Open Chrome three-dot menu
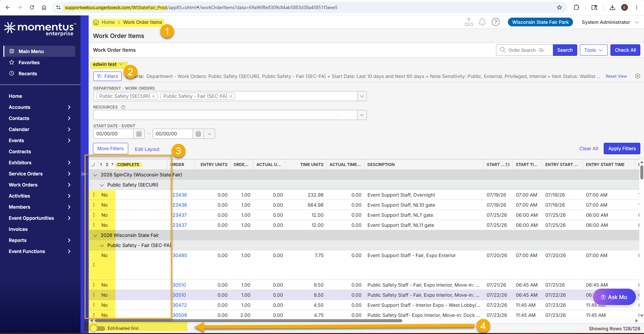 pos(637,7)
